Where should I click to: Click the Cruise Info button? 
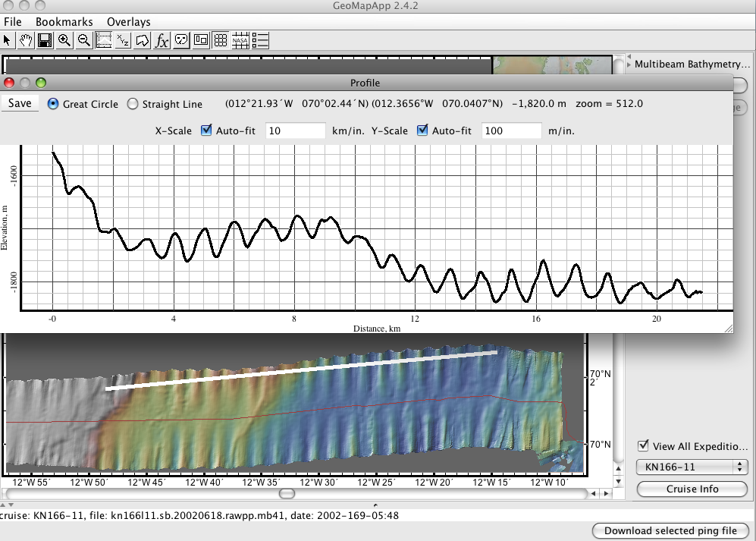click(x=692, y=489)
